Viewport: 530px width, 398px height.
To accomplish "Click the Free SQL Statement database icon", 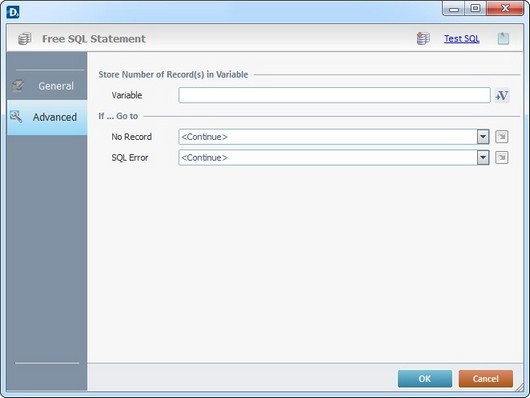I will tap(25, 39).
